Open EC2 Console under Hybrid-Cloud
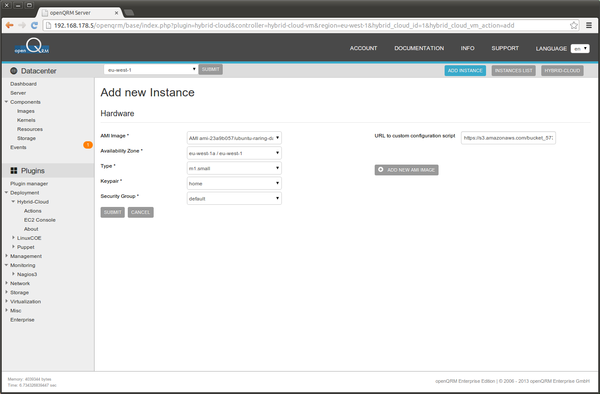 pyautogui.click(x=40, y=220)
